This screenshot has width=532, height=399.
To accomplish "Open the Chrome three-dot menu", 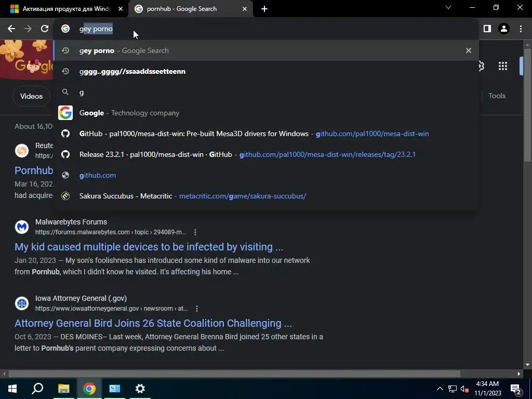I will pyautogui.click(x=521, y=29).
